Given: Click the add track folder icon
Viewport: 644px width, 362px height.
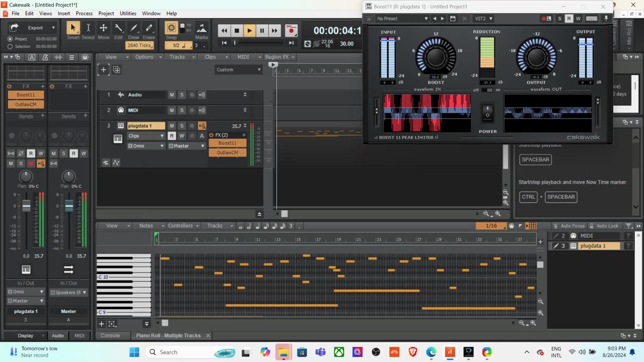Looking at the screenshot, I should coord(117,69).
